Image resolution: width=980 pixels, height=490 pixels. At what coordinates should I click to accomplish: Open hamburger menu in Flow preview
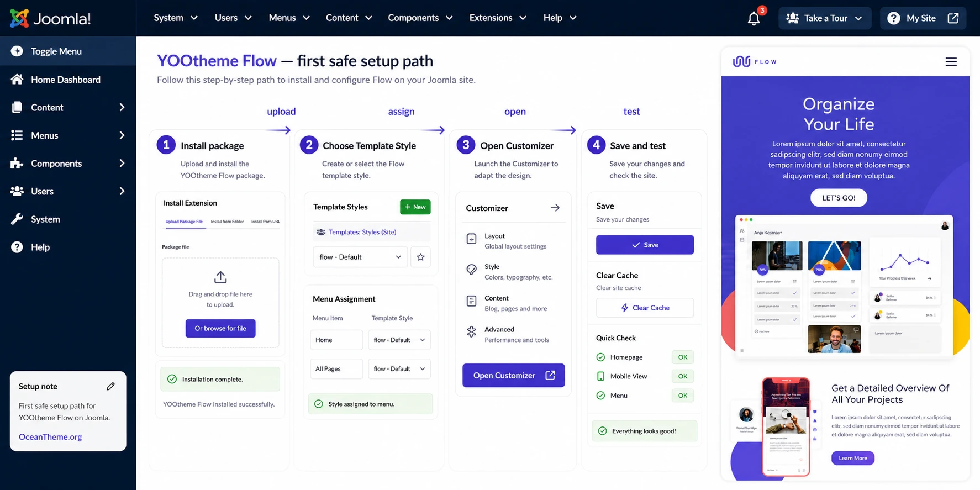pyautogui.click(x=951, y=62)
